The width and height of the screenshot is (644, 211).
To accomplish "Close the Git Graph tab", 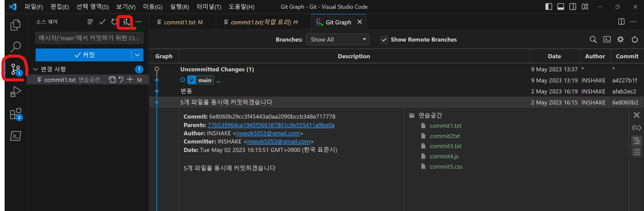I will pyautogui.click(x=360, y=22).
